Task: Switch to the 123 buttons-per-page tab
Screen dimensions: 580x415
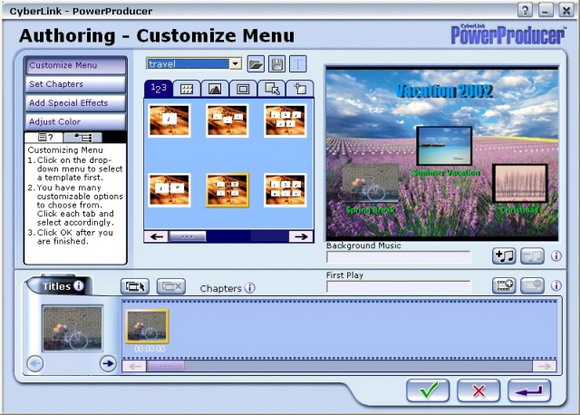Action: 158,89
